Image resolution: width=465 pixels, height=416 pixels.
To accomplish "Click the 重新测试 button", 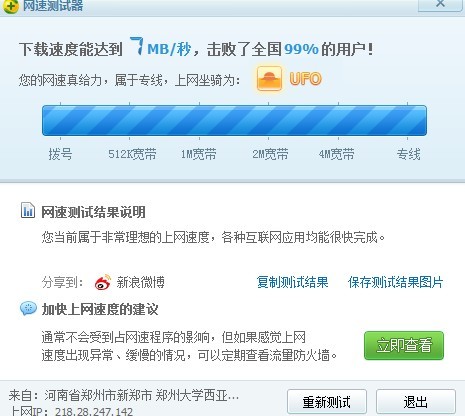I will coord(327,402).
